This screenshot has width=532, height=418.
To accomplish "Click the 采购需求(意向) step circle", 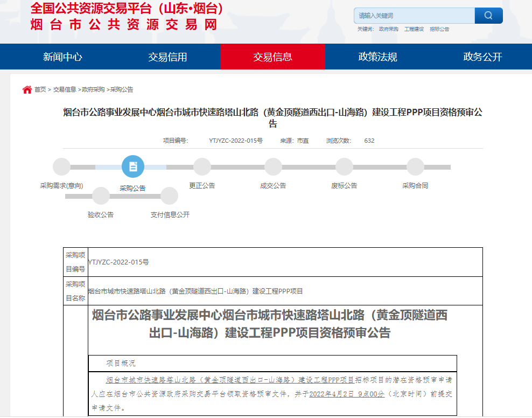I will tap(61, 167).
